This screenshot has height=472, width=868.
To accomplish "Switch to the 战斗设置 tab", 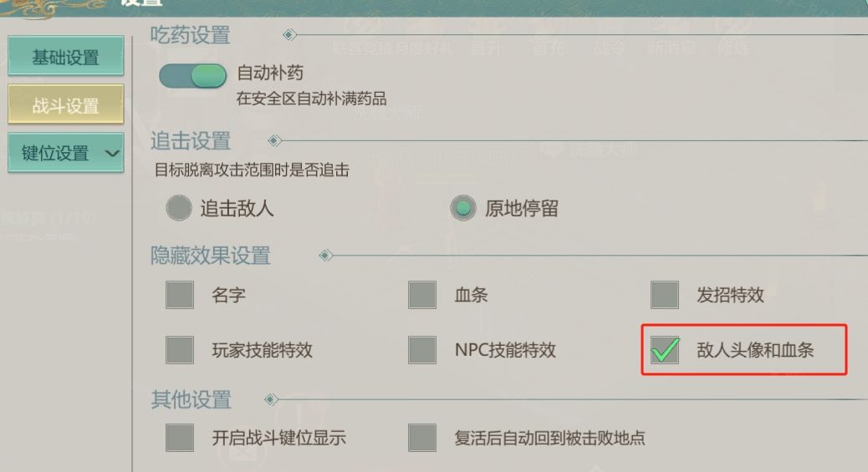I will point(65,106).
